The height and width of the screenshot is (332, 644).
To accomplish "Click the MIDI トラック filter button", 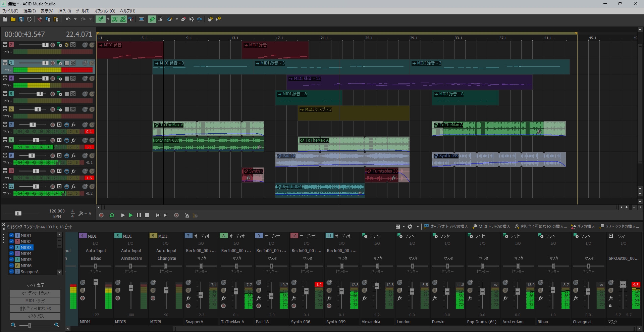I will 35,301.
